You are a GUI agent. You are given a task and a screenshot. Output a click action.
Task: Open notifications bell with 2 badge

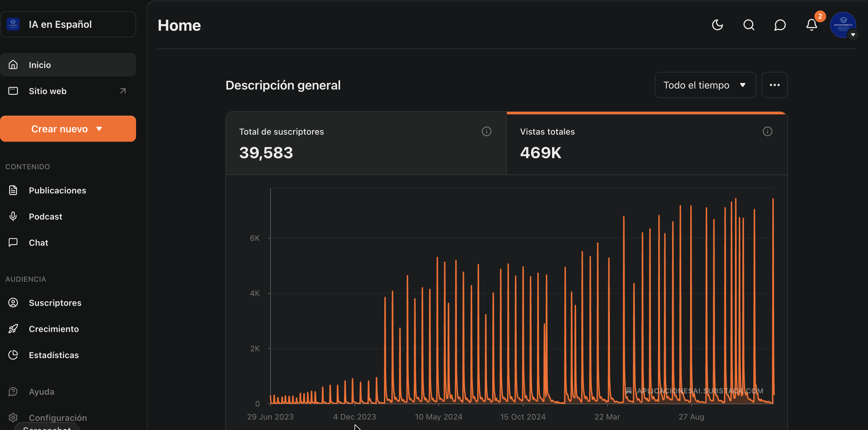tap(811, 25)
